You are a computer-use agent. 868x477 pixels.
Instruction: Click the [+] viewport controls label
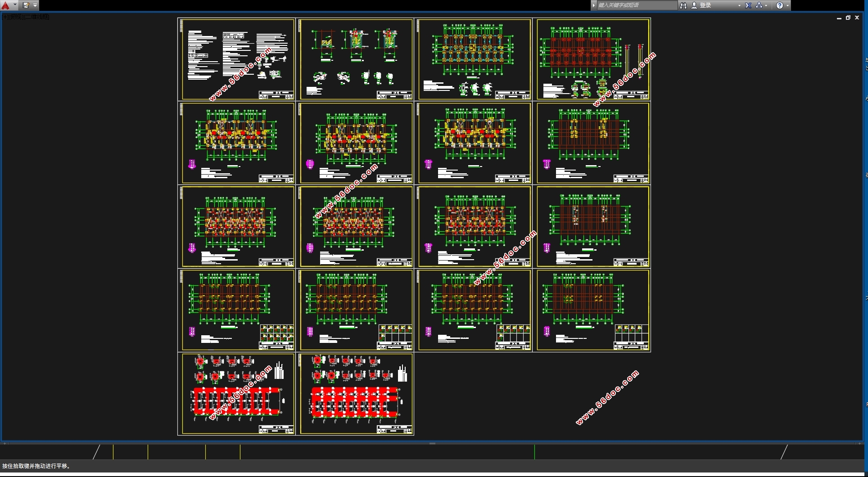pyautogui.click(x=5, y=17)
